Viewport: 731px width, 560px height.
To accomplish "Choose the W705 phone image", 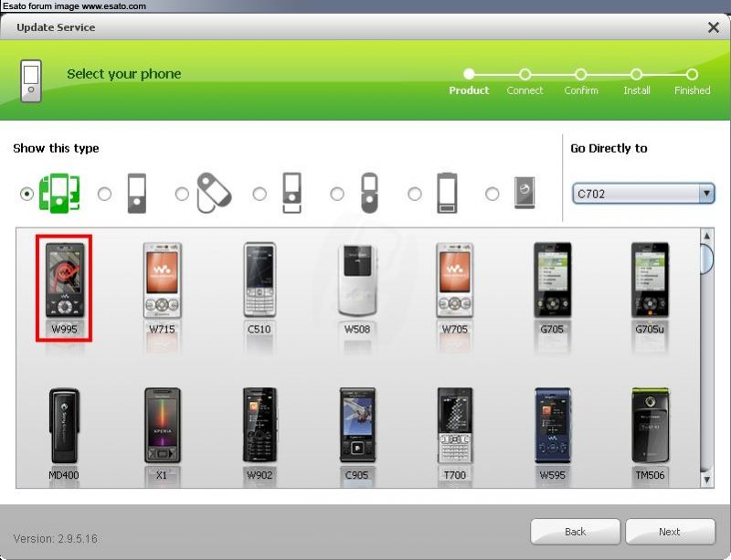I will click(455, 280).
